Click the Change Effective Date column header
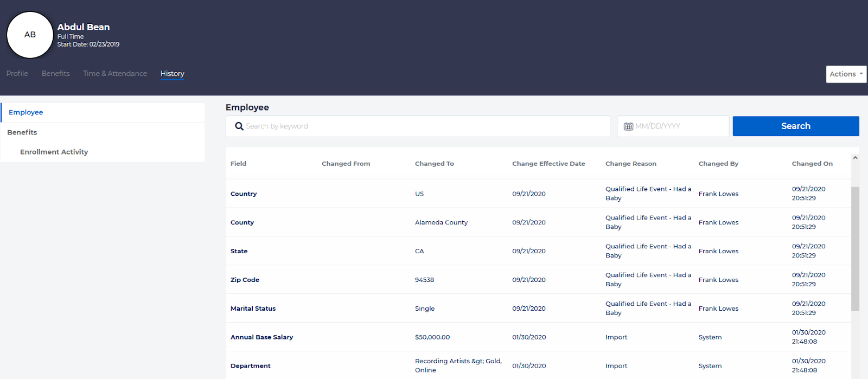Screen dimensions: 868x379 click(548, 164)
